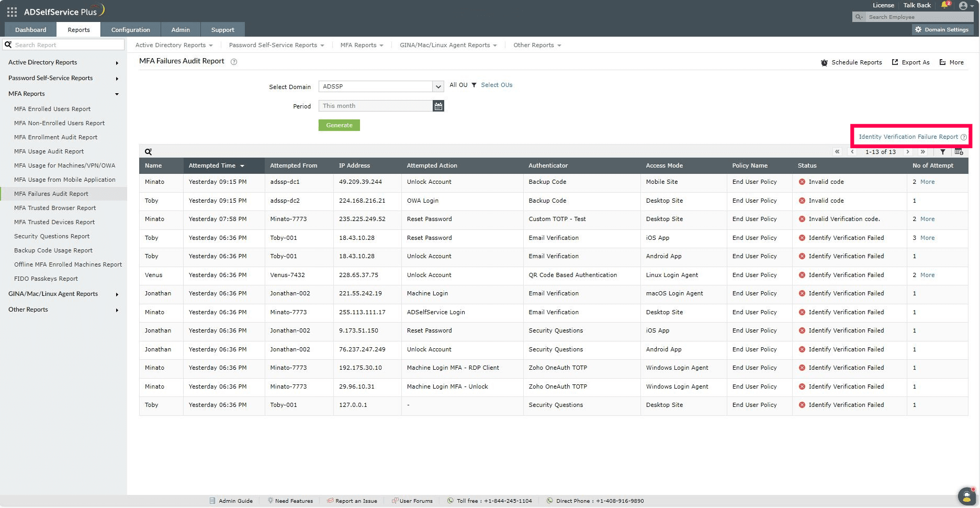The height and width of the screenshot is (508, 980).
Task: Click the user profile account icon
Action: 963,6
